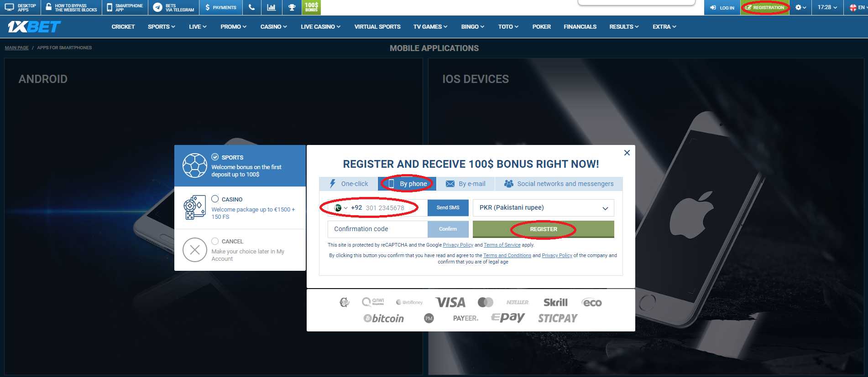Expand the Live menu
Image resolution: width=868 pixels, height=377 pixels.
[198, 27]
